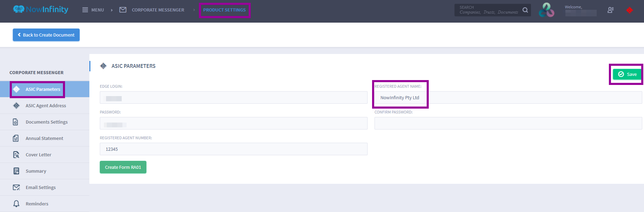Click the Corporate Messenger envelope icon
Screen dimensions: 644x212
pyautogui.click(x=123, y=10)
